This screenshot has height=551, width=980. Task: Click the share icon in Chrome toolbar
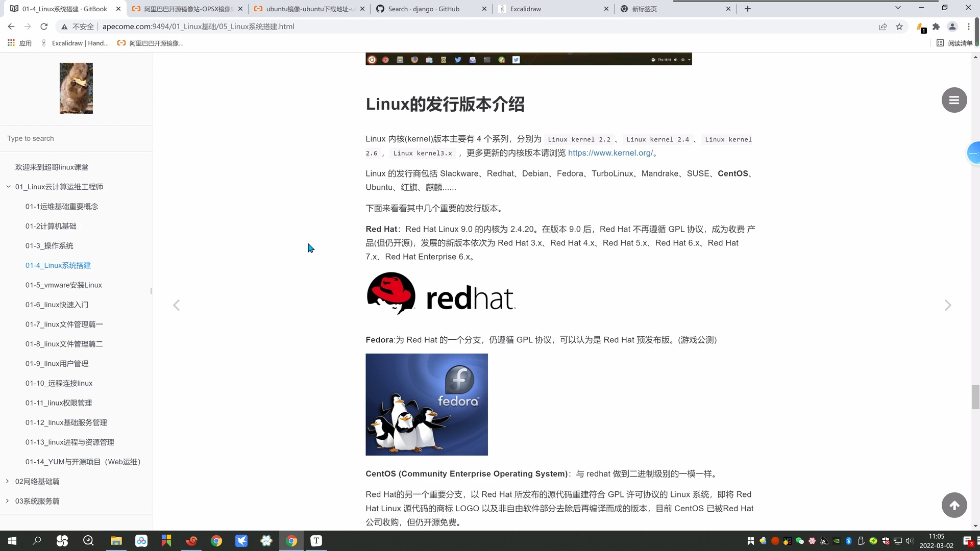pyautogui.click(x=883, y=27)
